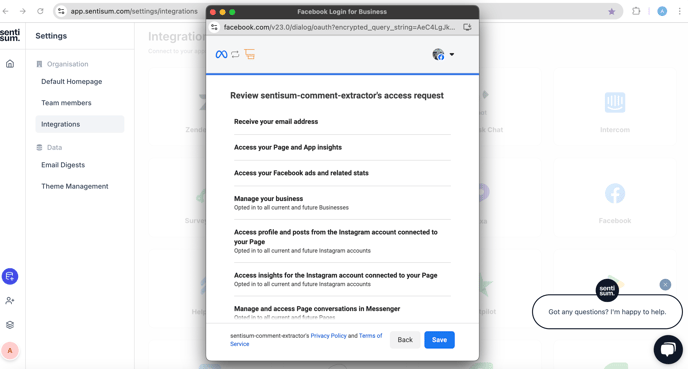This screenshot has width=688, height=369.
Task: Dismiss the chat help bubble with X
Action: tap(665, 285)
